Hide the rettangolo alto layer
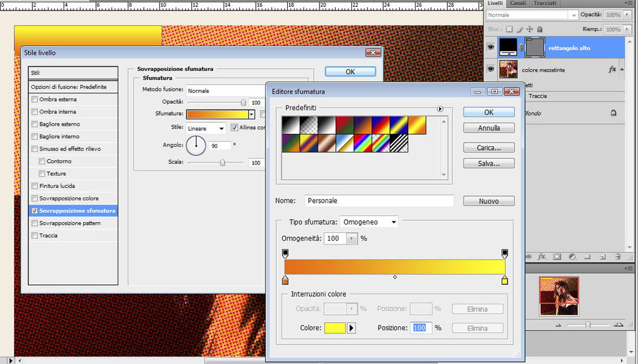This screenshot has width=638, height=364. click(x=491, y=47)
